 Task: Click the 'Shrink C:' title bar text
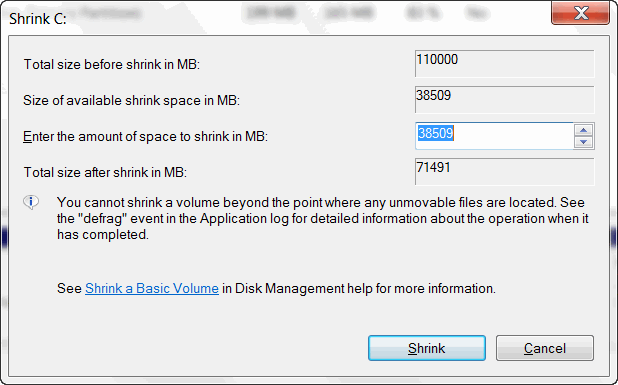(38, 19)
